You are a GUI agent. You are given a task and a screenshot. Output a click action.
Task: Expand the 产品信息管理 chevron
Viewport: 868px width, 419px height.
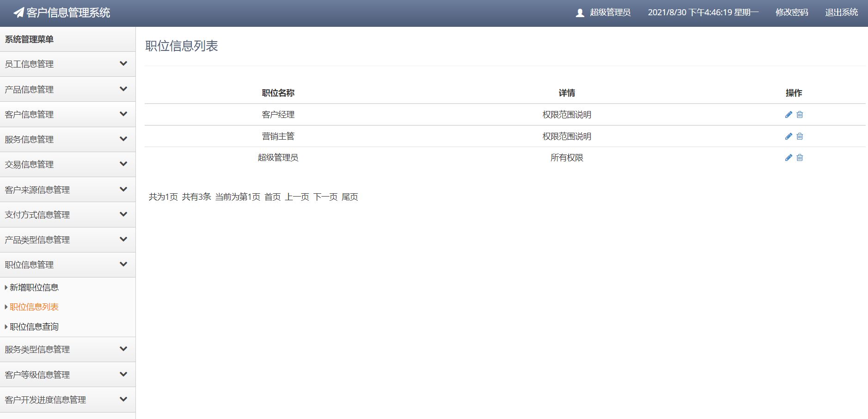123,89
